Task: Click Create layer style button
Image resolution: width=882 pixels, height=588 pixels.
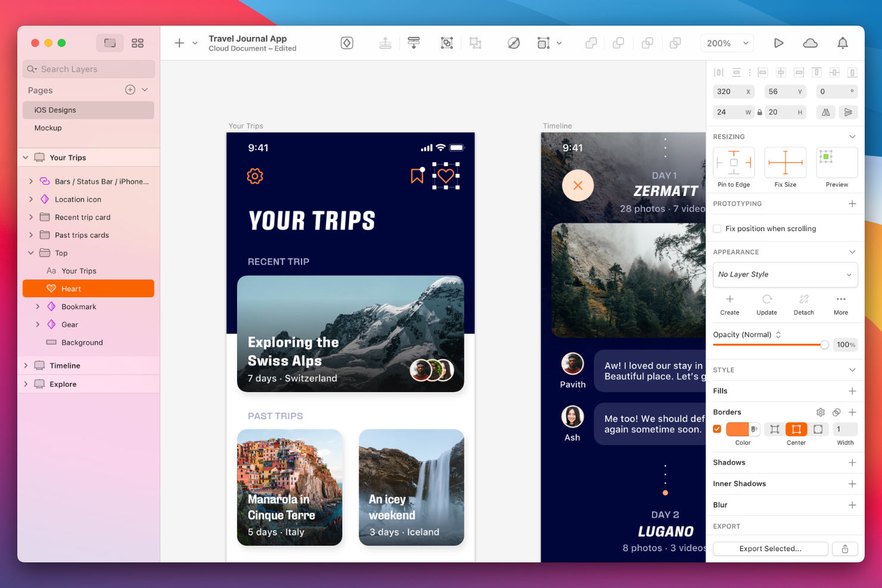Action: click(729, 304)
